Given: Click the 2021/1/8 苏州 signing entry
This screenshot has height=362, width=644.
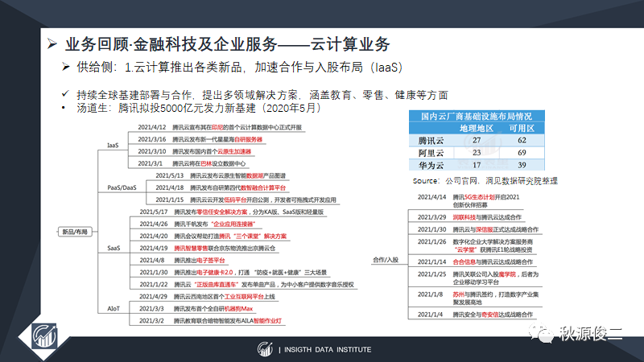Looking at the screenshot, I should tap(478, 298).
